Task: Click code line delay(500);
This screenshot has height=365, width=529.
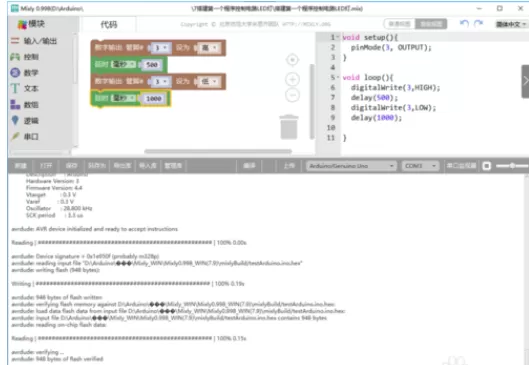Action: click(374, 98)
